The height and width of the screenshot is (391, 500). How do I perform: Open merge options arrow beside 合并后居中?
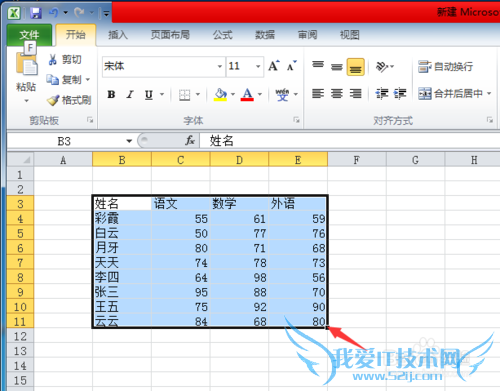(489, 94)
